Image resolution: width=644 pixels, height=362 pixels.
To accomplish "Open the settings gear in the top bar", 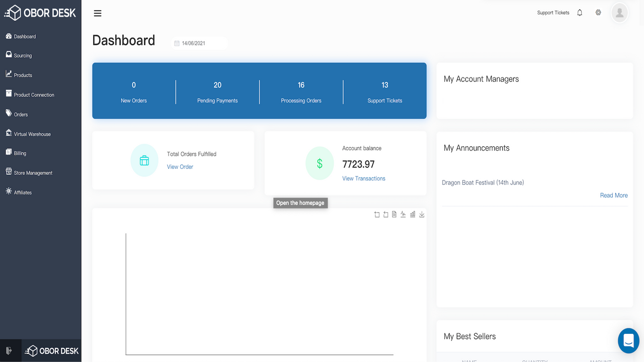I will (x=598, y=13).
